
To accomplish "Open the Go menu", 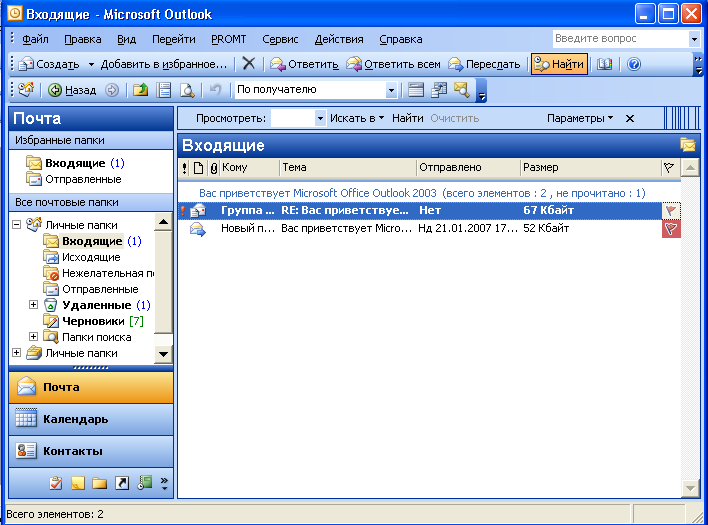I will click(173, 39).
